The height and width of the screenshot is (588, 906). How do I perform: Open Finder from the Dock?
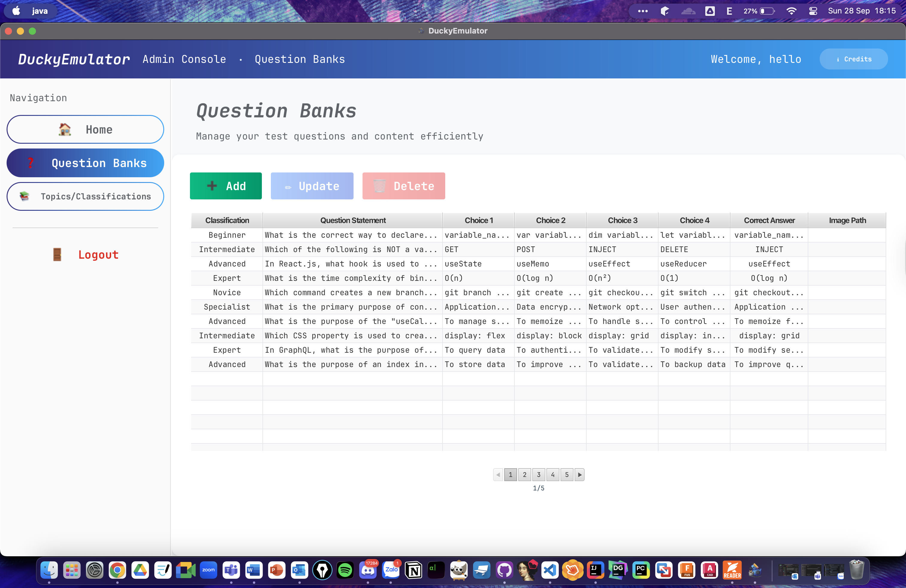[x=49, y=570]
